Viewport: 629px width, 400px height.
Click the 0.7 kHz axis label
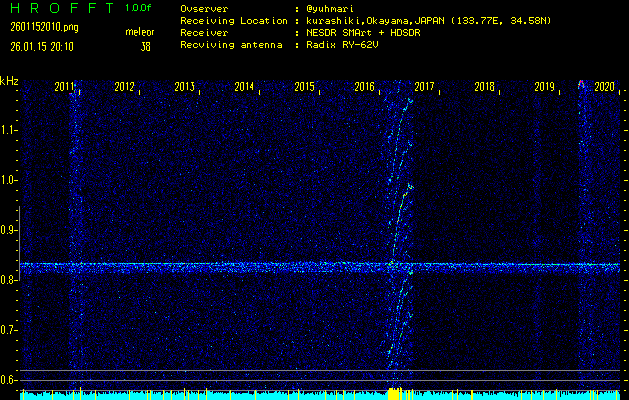[9, 330]
